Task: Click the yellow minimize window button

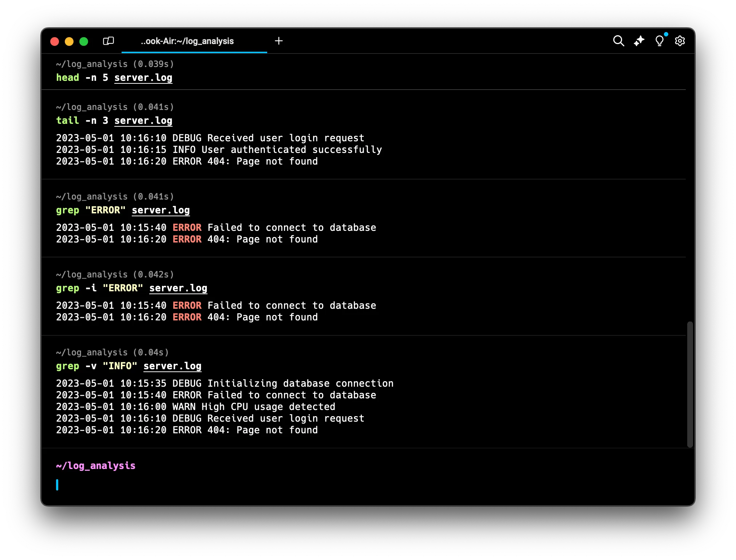Action: pyautogui.click(x=69, y=42)
